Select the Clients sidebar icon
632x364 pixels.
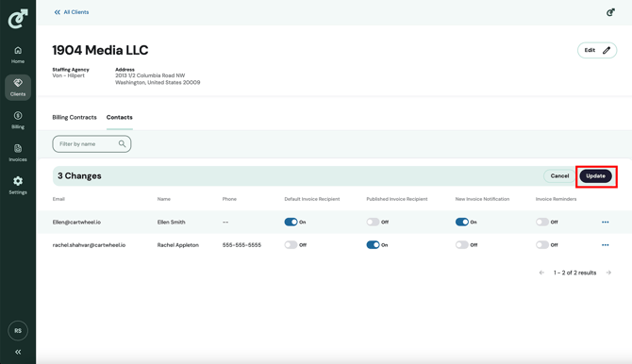(18, 88)
